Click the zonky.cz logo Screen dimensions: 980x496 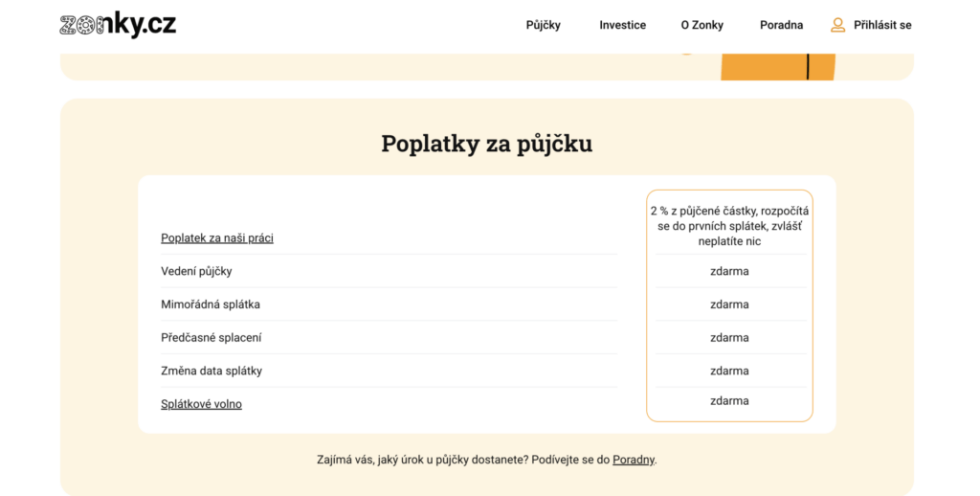tap(118, 25)
